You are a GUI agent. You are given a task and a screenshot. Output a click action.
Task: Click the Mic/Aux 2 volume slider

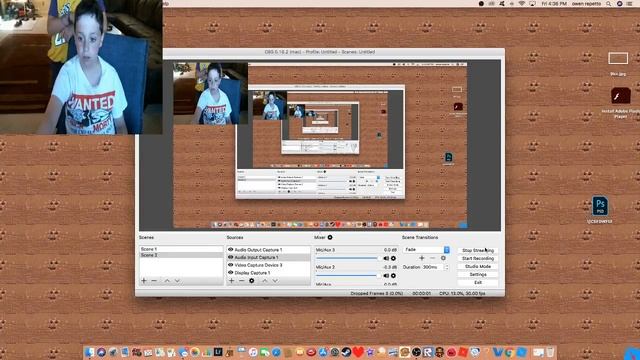[x=348, y=276]
